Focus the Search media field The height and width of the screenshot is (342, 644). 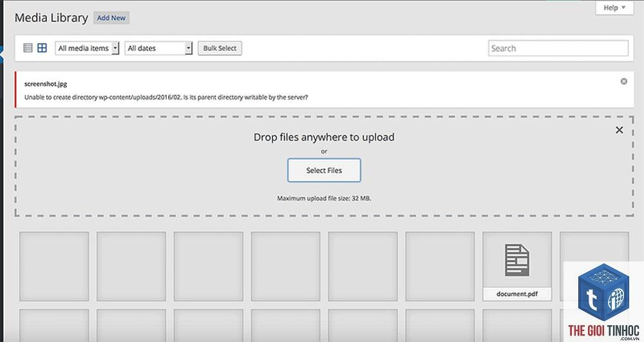[x=558, y=48]
